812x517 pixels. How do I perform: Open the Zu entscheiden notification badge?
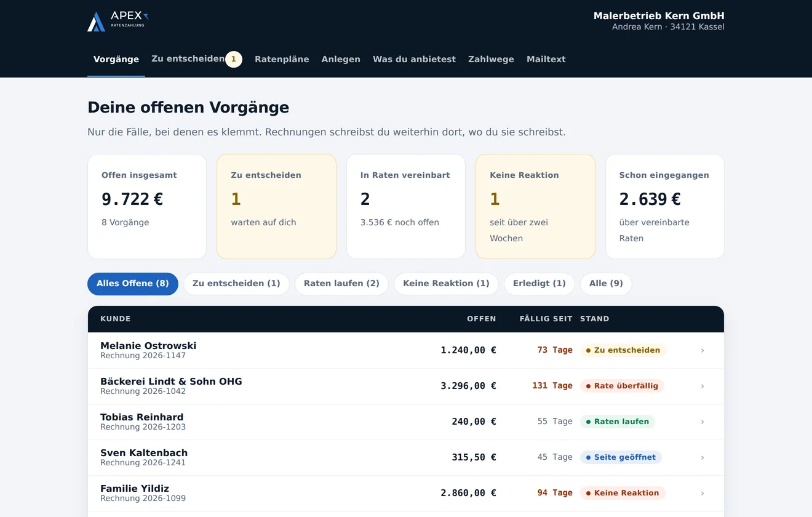coord(234,59)
